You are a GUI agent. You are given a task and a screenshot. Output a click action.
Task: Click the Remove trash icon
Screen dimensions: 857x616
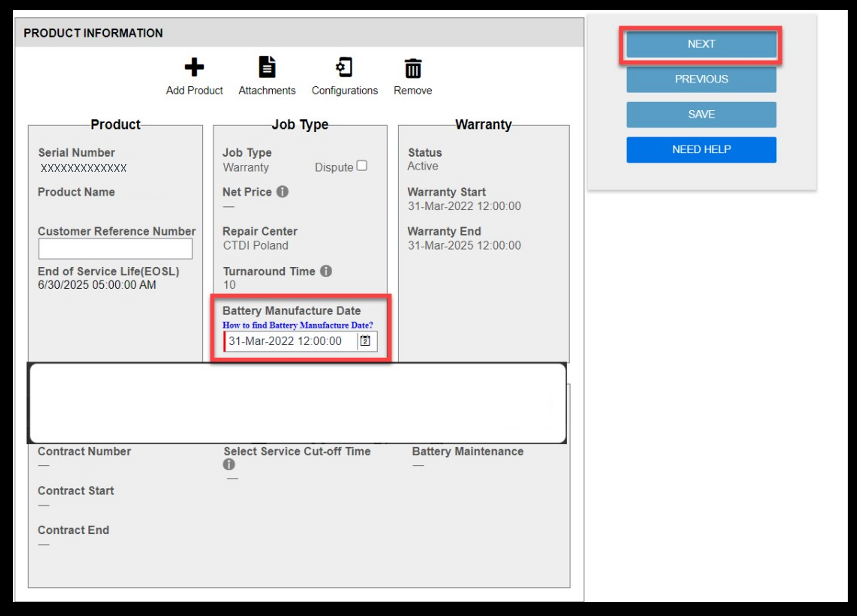coord(413,68)
